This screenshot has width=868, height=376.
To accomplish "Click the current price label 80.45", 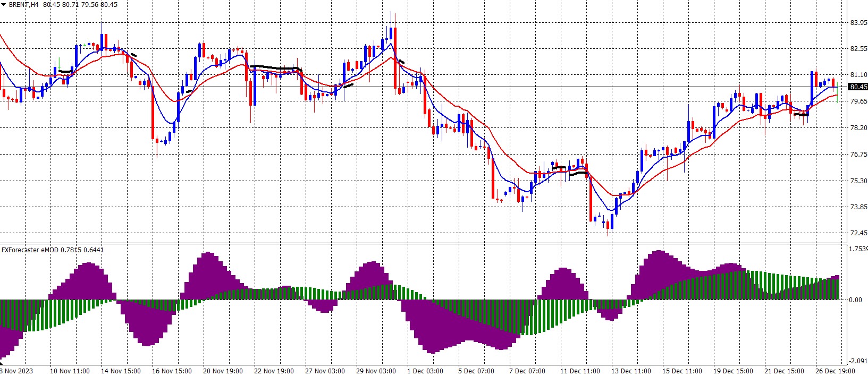I will coord(858,87).
